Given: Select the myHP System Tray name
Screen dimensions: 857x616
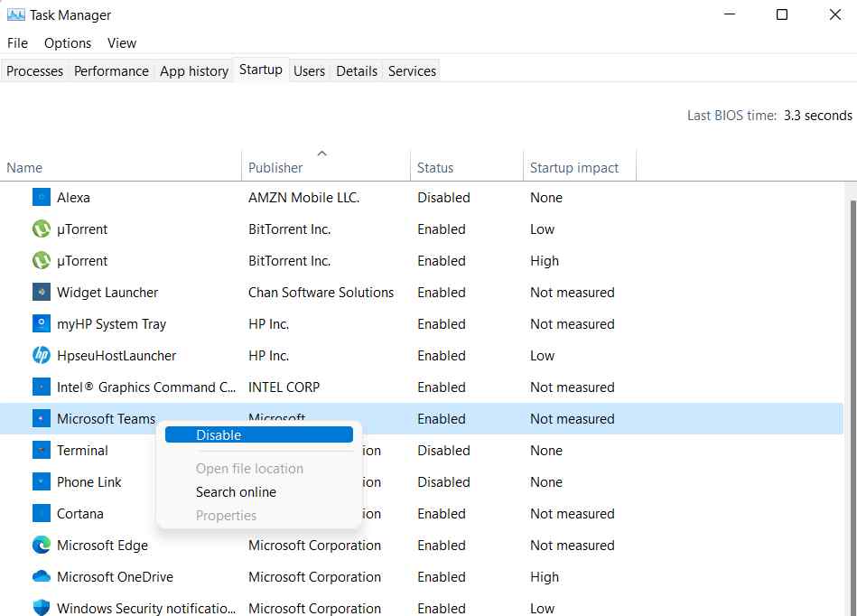Looking at the screenshot, I should (x=111, y=324).
